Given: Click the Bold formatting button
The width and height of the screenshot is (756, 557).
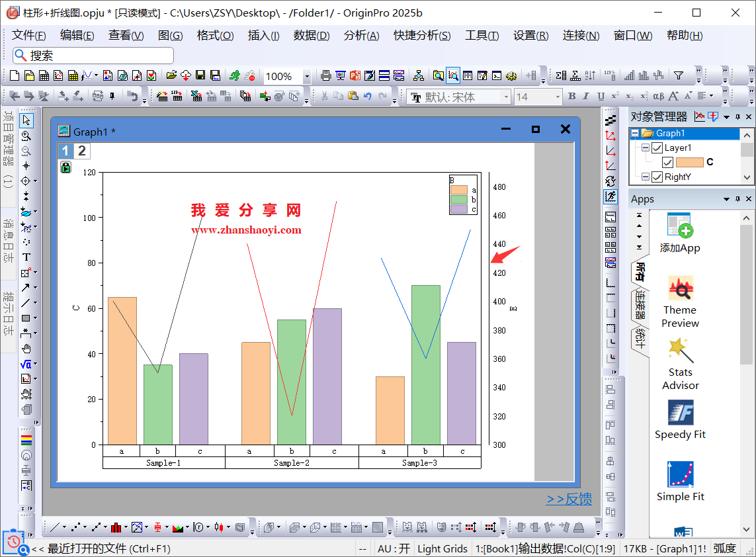Looking at the screenshot, I should [x=572, y=97].
